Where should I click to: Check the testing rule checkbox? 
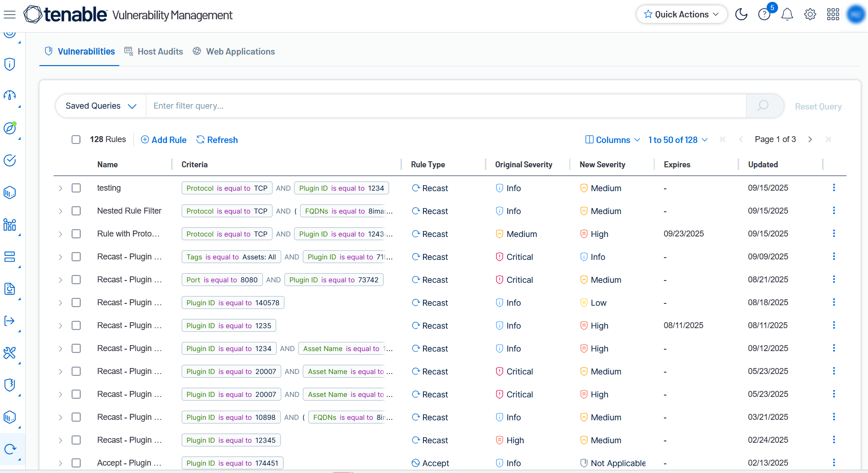[x=76, y=188]
